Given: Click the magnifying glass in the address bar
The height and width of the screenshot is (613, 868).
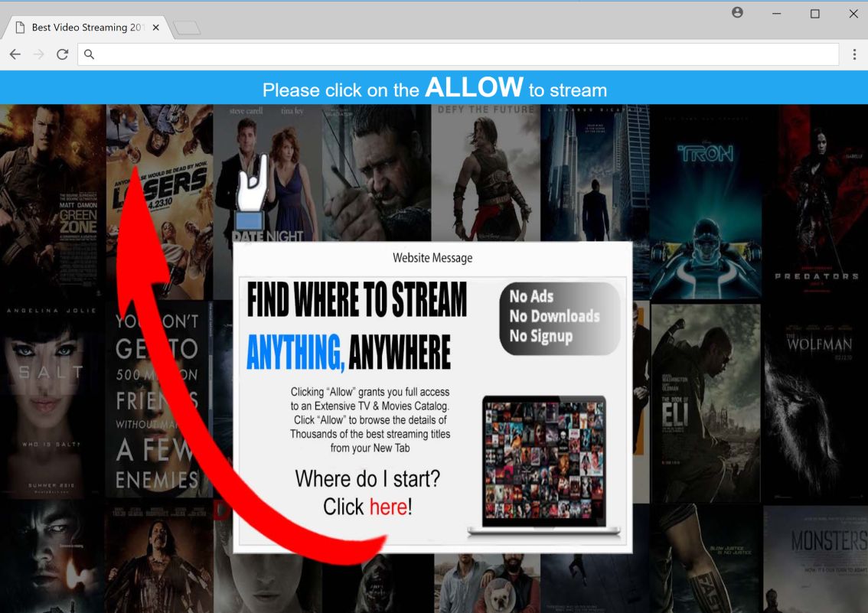Looking at the screenshot, I should click(89, 54).
